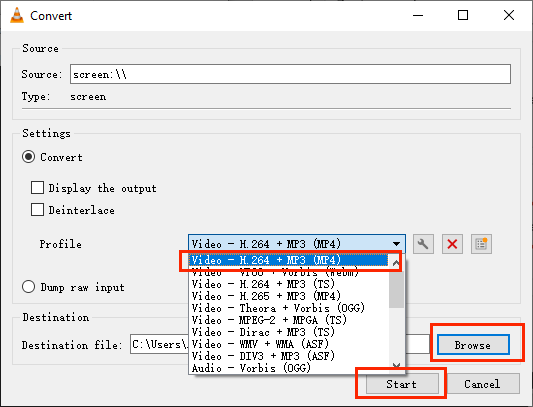Click the VLC cone icon in title bar
Image resolution: width=533 pixels, height=407 pixels.
tap(17, 15)
